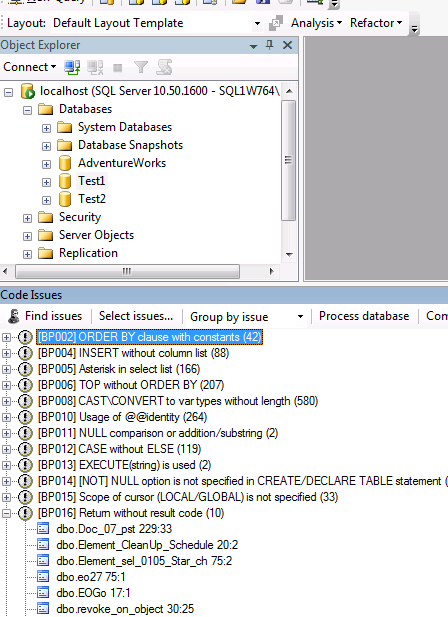The height and width of the screenshot is (617, 448).
Task: Click BP002 ORDER BY warning icon
Action: click(x=25, y=337)
